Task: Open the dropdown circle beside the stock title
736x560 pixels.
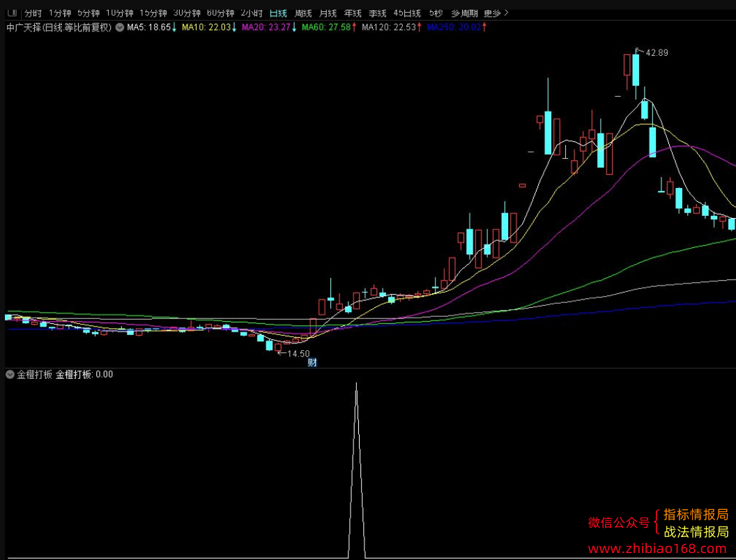Action: pos(120,27)
